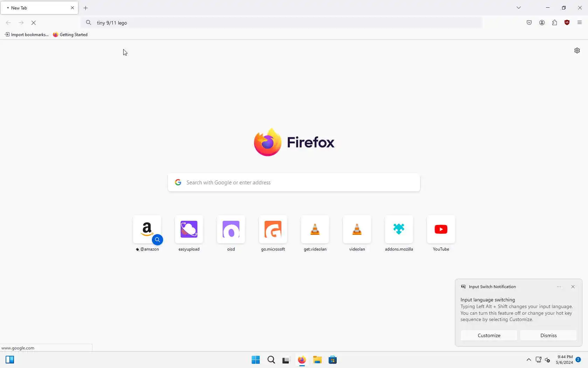Image resolution: width=588 pixels, height=368 pixels.
Task: Click Customize in Input Switch Notification
Action: 489,335
